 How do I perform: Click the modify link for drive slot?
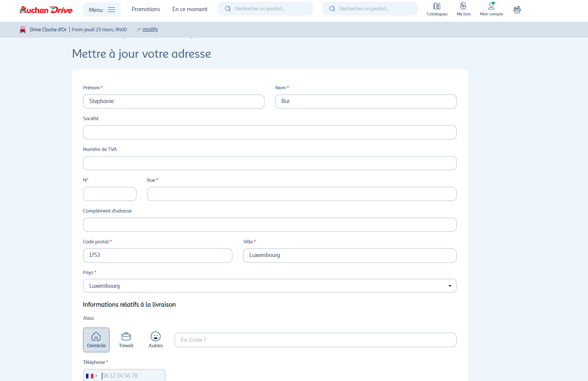(150, 30)
